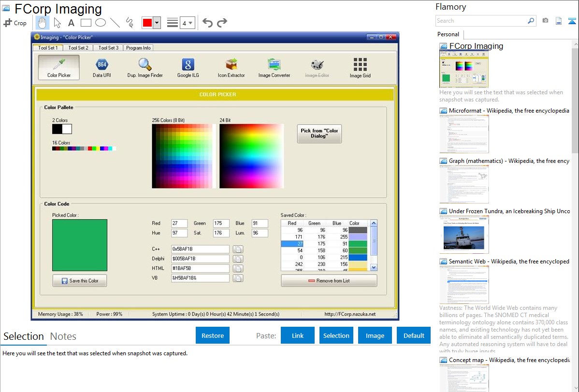Pick the rectangle shape tool
This screenshot has width=579, height=392.
tap(86, 23)
